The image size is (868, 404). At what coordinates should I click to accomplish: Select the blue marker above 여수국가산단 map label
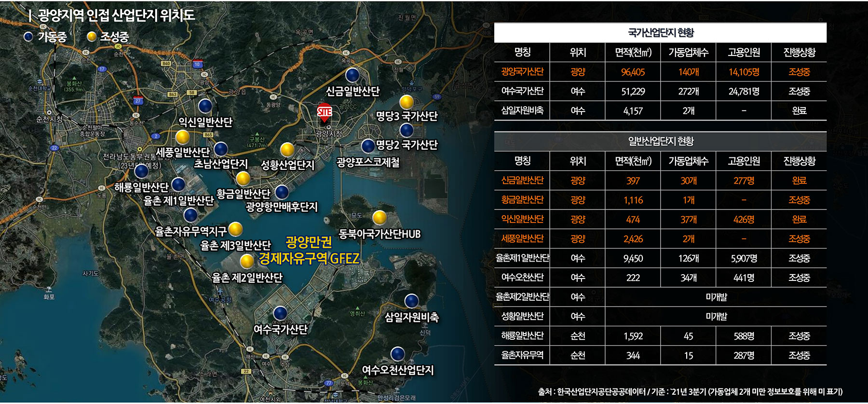point(280,313)
